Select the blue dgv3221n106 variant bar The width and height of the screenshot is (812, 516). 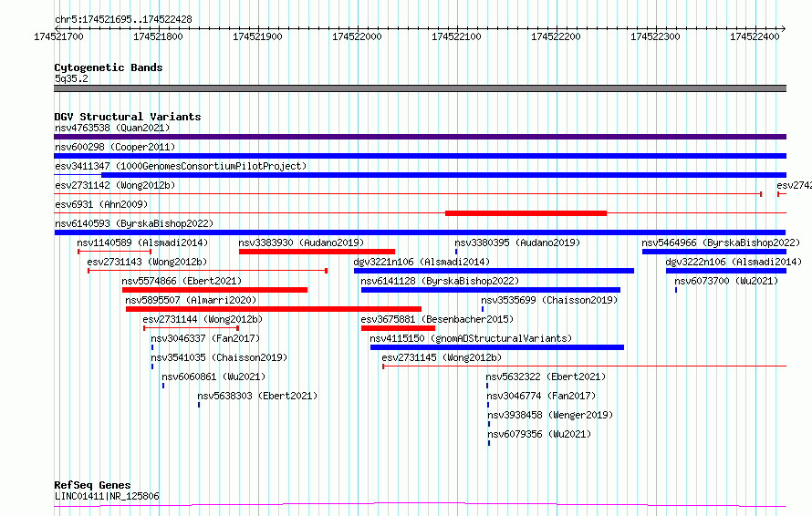click(x=494, y=271)
